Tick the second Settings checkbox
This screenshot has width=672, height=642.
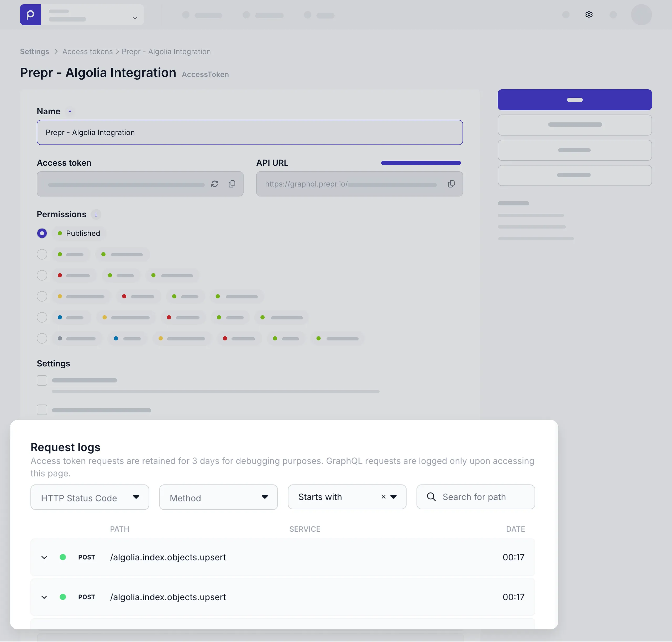(x=42, y=410)
